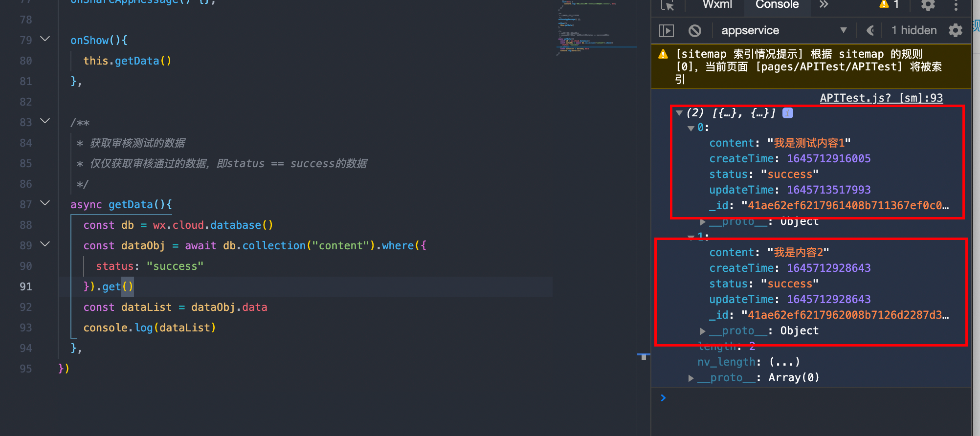Click the warning count indicator
This screenshot has width=980, height=436.
[x=889, y=4]
